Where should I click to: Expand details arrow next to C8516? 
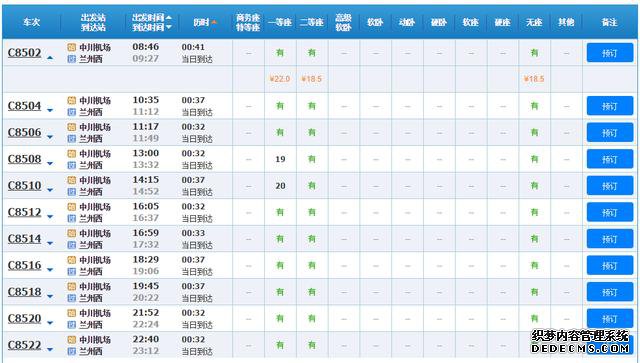tap(50, 270)
